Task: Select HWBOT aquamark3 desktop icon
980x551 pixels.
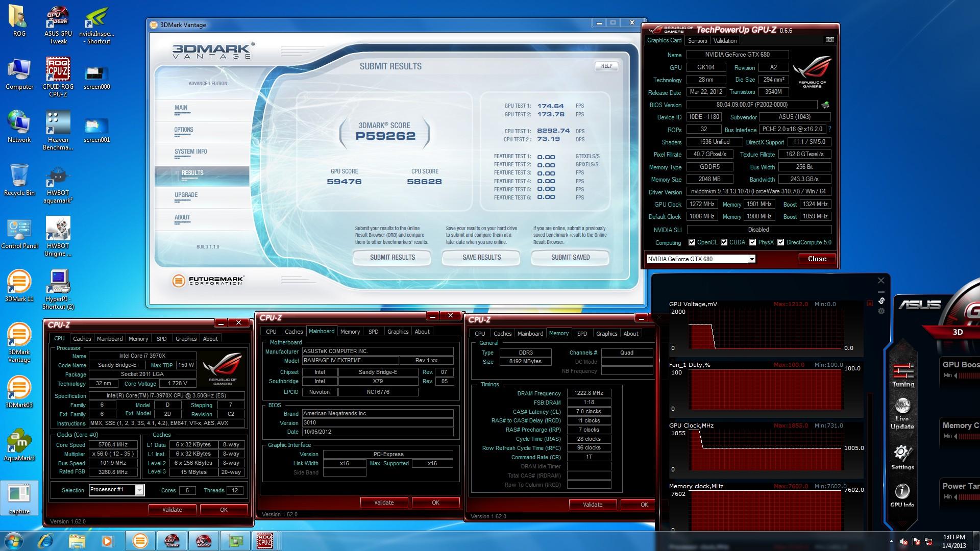Action: [58, 184]
